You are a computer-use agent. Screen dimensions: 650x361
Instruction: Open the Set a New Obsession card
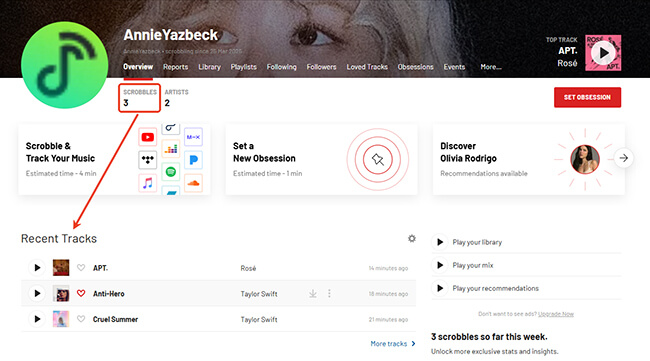[321, 159]
